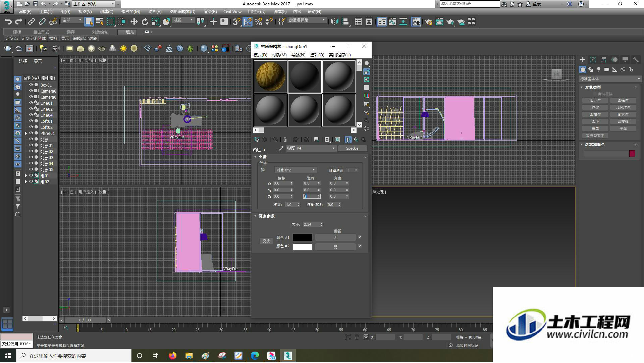Open 材质(M) menu in material editor
Screen dimensions: 644x363
[279, 55]
